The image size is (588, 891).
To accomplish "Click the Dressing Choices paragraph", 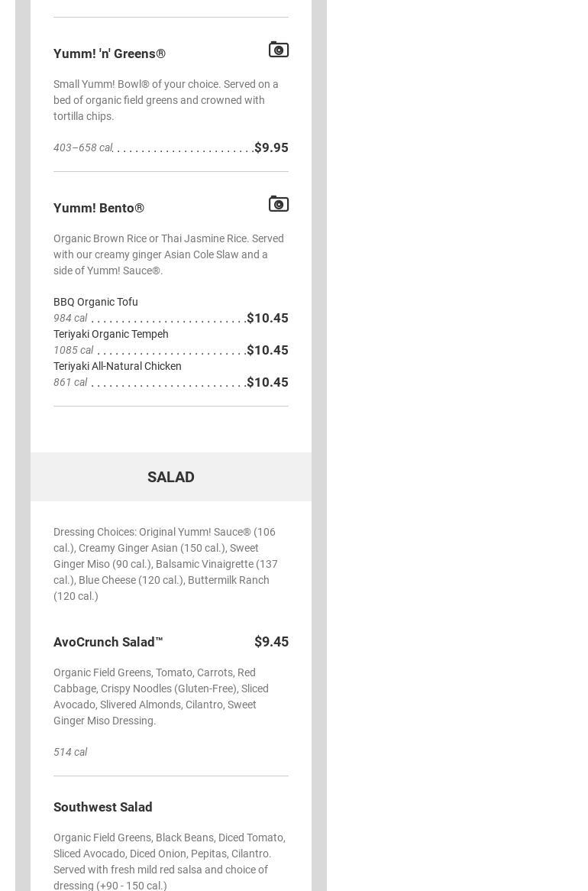I will pos(166,564).
